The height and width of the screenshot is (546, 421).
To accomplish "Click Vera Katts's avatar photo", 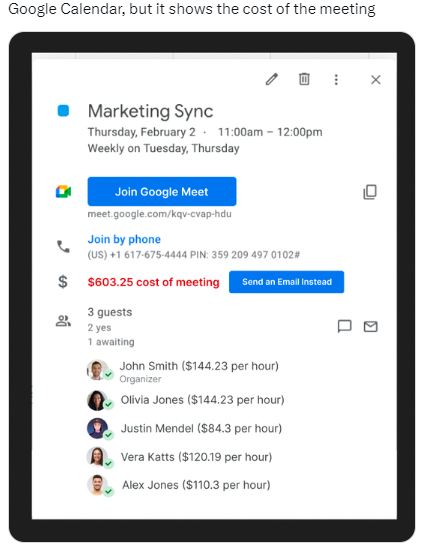I will click(x=97, y=457).
